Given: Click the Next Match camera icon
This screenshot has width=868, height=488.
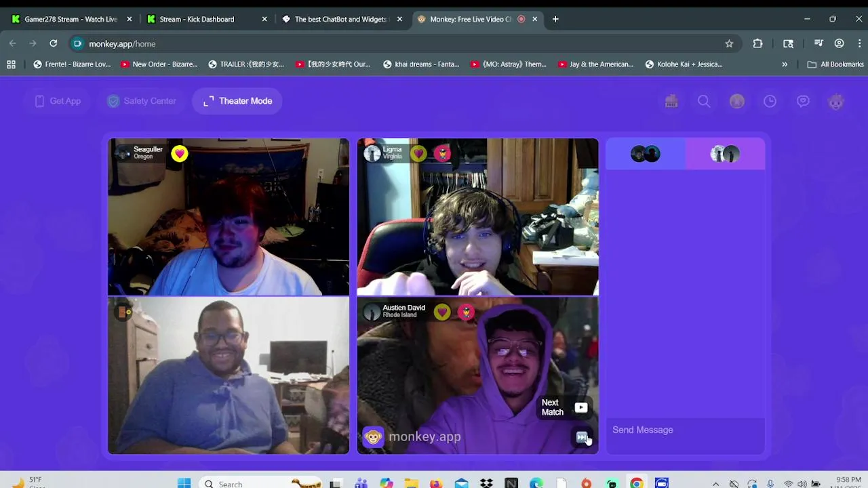Looking at the screenshot, I should pyautogui.click(x=581, y=407).
